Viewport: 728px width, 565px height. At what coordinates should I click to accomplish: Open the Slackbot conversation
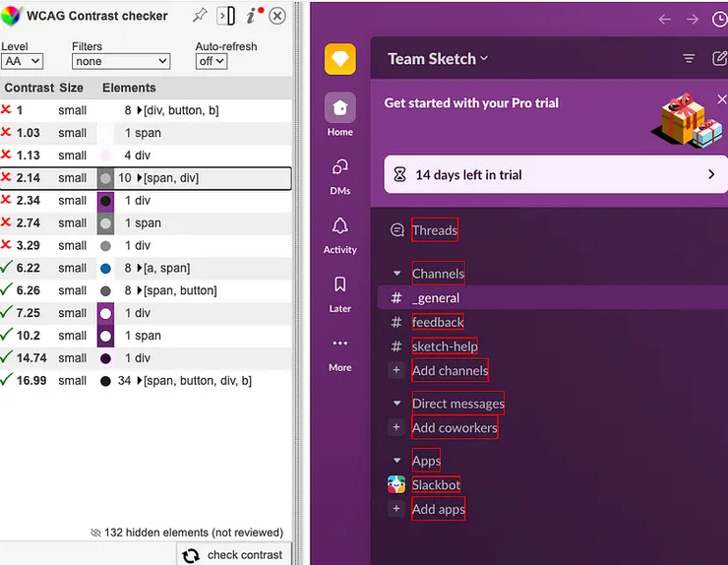point(436,484)
